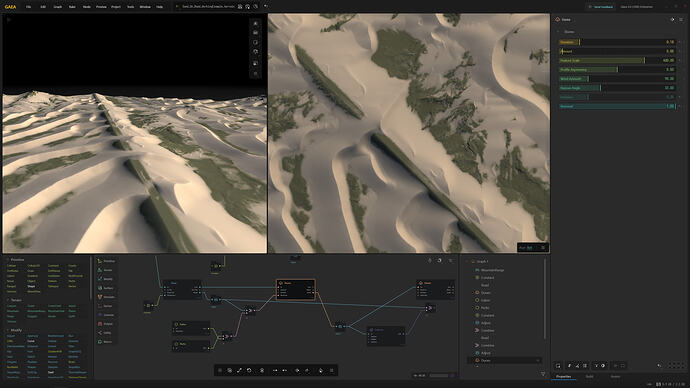This screenshot has height=388, width=690.
Task: Click the first icon right of the file name
Action: pos(240,7)
